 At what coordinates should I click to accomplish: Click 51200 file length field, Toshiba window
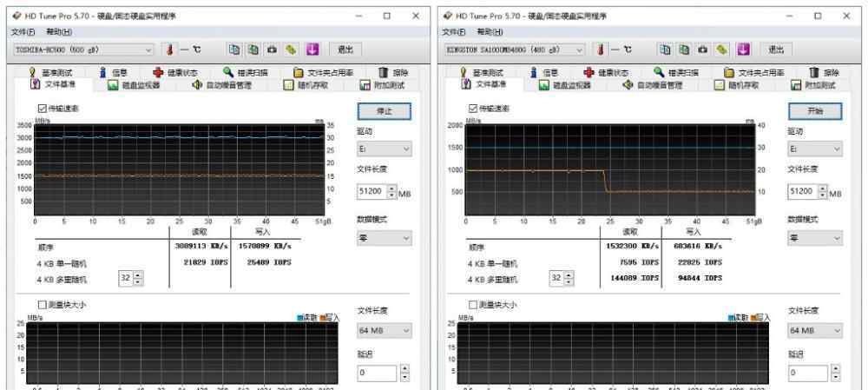[x=372, y=192]
